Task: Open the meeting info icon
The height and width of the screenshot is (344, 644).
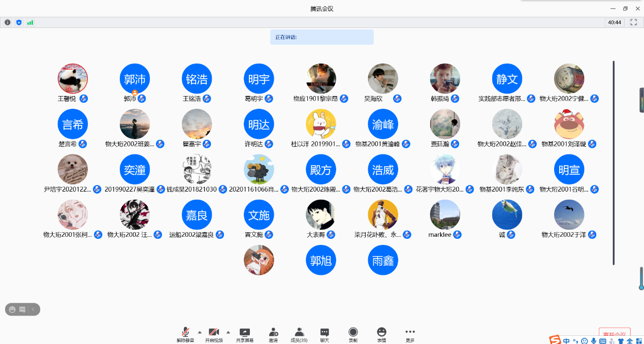Action: pyautogui.click(x=8, y=22)
